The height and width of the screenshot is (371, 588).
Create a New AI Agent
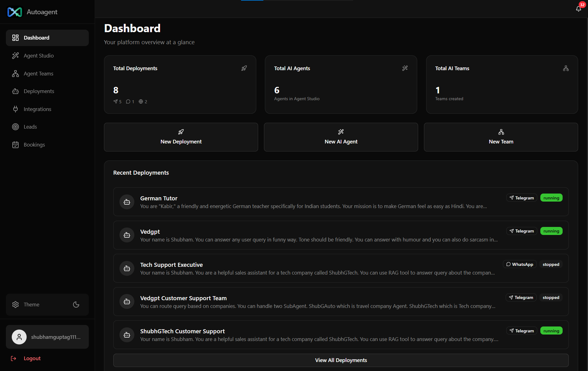click(341, 137)
